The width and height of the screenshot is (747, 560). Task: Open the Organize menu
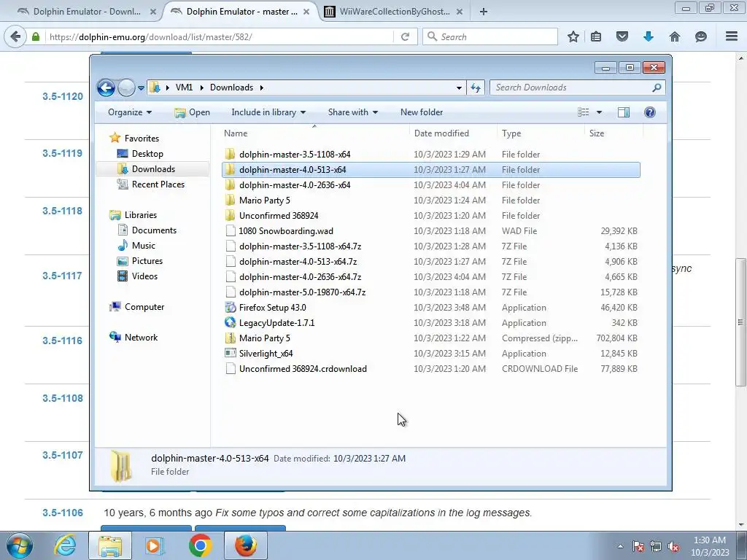[x=130, y=112]
